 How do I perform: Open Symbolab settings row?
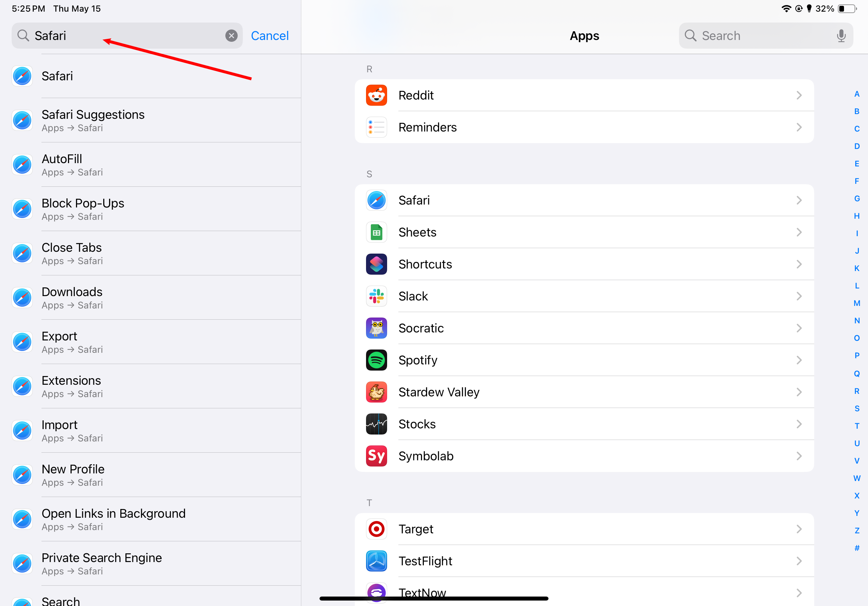point(584,456)
